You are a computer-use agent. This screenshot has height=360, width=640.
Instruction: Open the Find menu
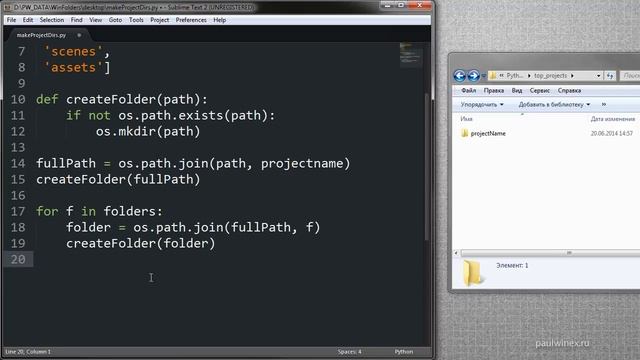click(76, 20)
